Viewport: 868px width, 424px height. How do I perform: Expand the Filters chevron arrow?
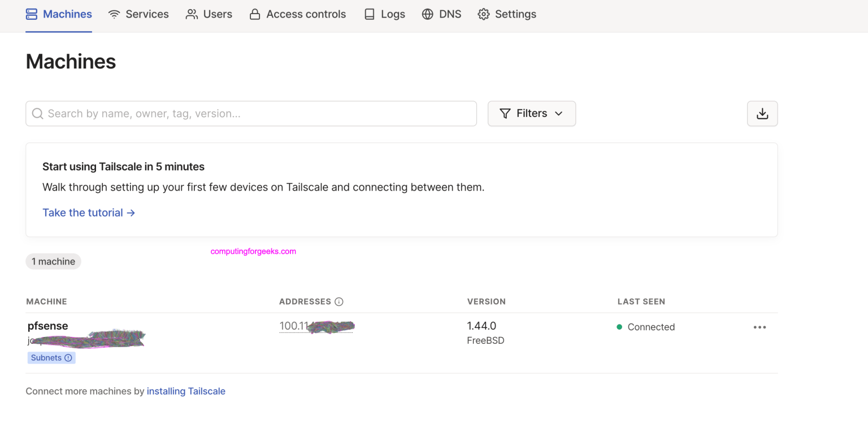pos(558,114)
